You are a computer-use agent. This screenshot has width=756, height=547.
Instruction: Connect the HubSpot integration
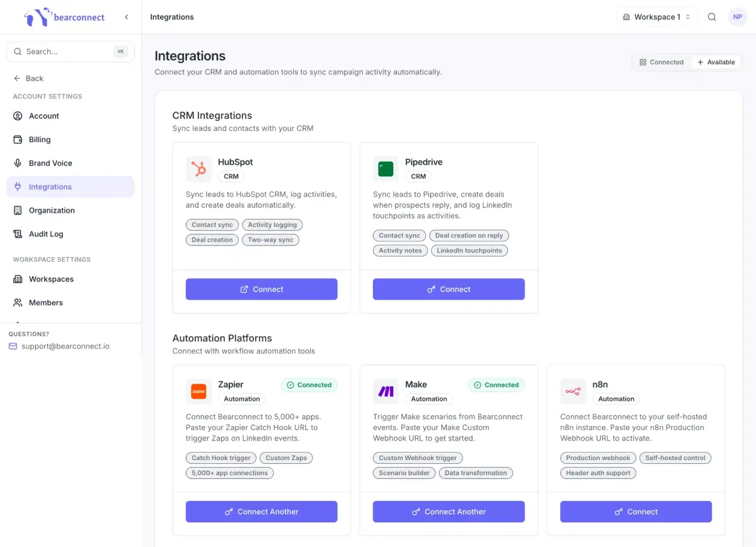[261, 290]
